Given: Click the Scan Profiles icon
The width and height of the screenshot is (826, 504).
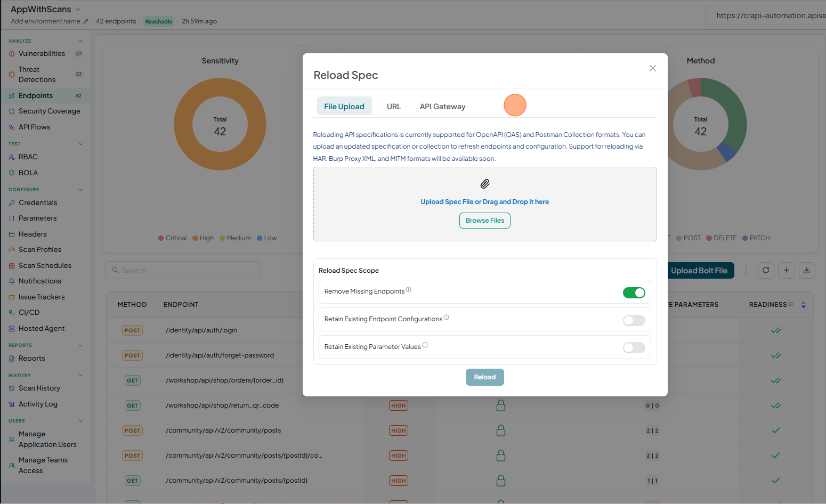Looking at the screenshot, I should tap(12, 250).
